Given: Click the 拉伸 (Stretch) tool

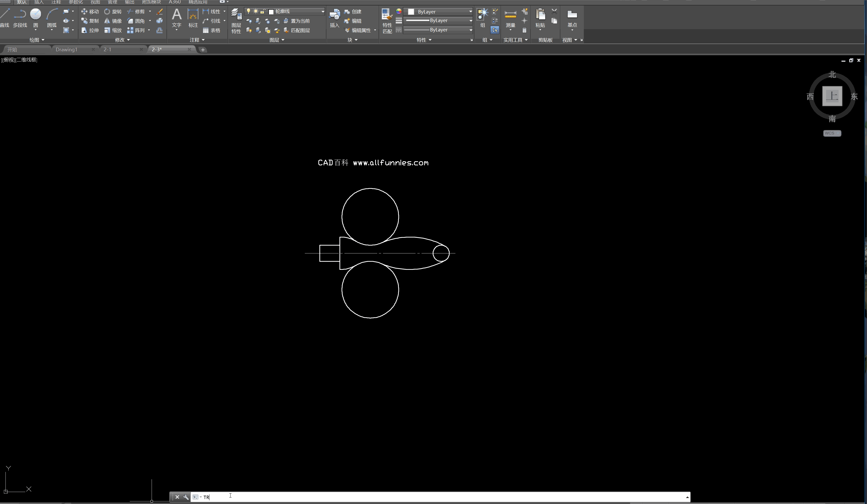Looking at the screenshot, I should point(90,30).
